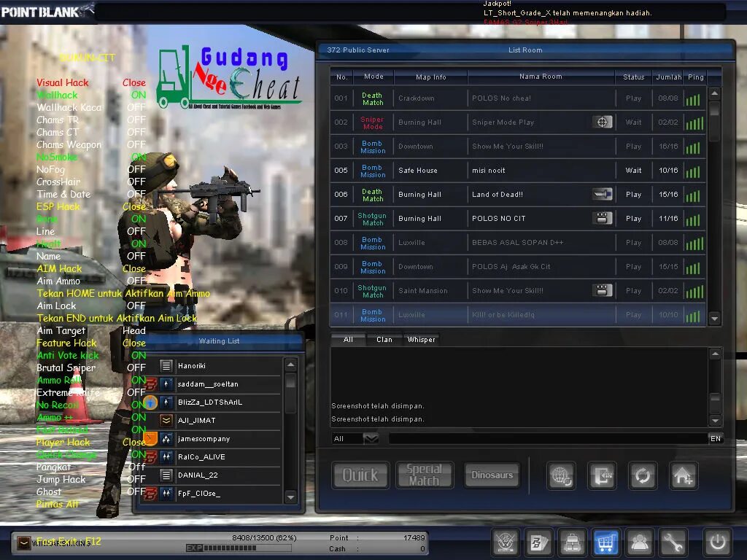Click the room list scrollbar thumb
The width and height of the screenshot is (747, 560).
(714, 110)
